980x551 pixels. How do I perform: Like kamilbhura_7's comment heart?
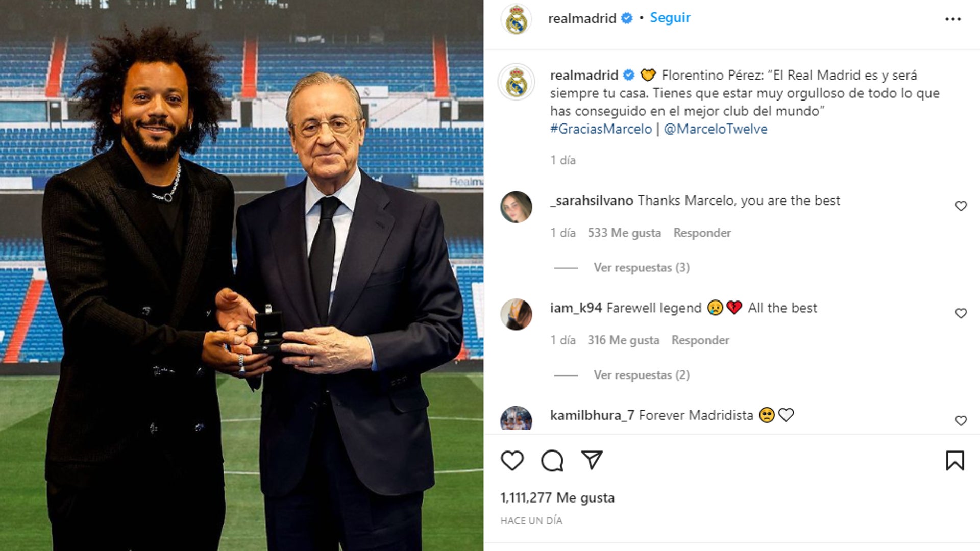(x=961, y=421)
